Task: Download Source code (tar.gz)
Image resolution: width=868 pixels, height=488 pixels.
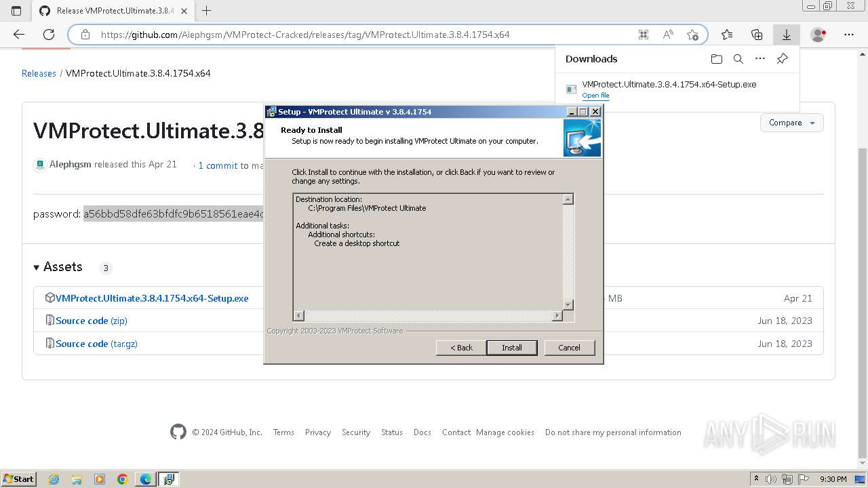Action: [x=96, y=344]
